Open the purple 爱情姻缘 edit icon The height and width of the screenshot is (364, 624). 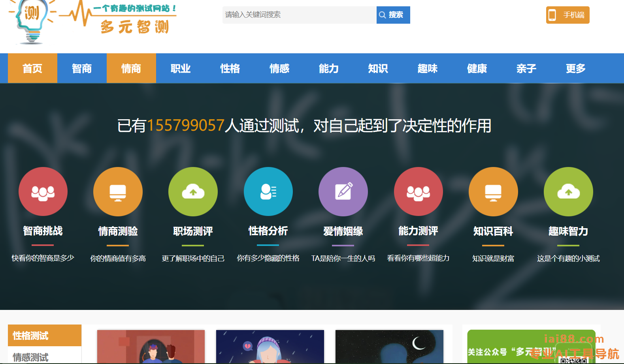tap(343, 192)
